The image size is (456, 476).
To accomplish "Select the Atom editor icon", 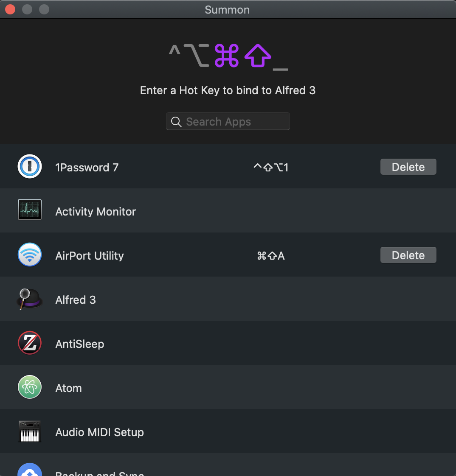I will pyautogui.click(x=30, y=387).
